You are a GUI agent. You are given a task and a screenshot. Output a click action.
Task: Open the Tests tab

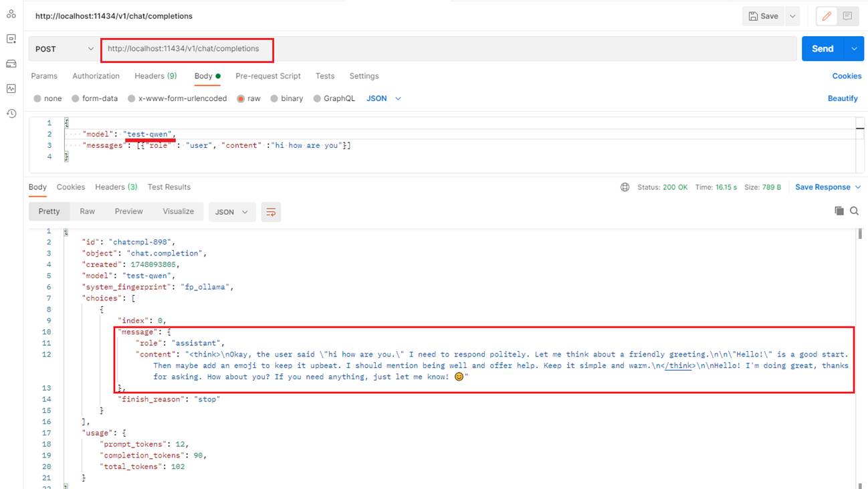coord(325,76)
